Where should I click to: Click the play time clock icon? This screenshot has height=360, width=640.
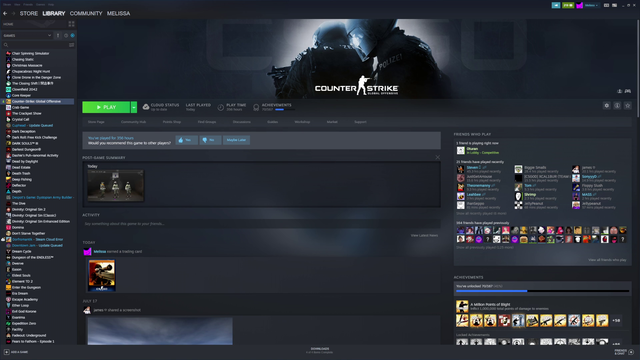[x=220, y=107]
